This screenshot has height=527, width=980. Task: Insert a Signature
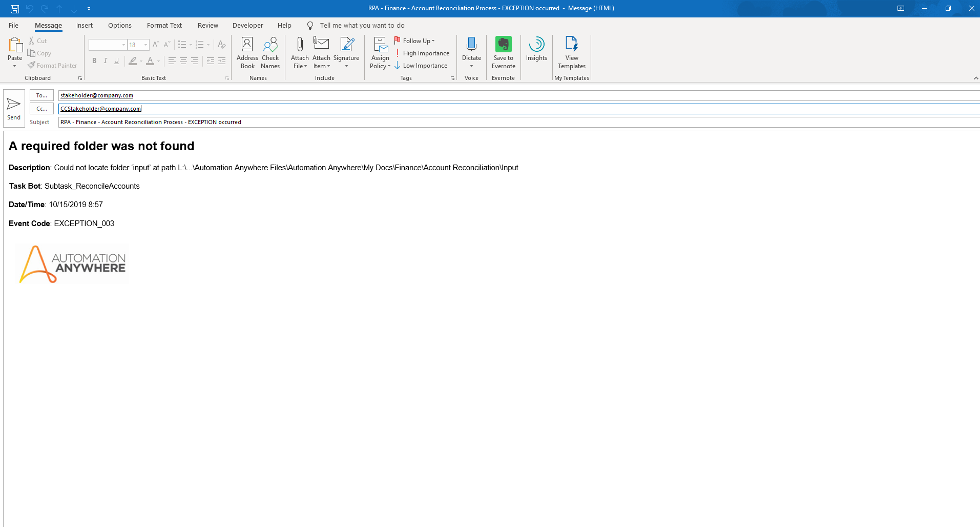[346, 52]
